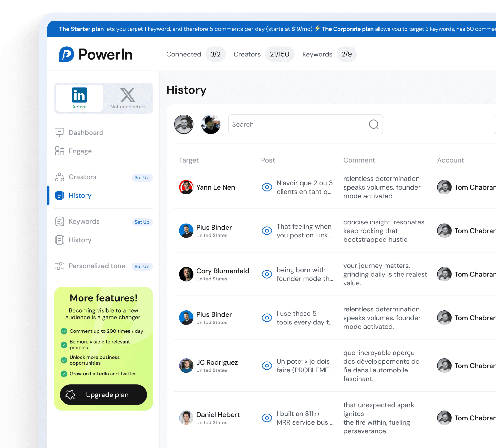Click the Set Up badge beside Keywords
The height and width of the screenshot is (448, 496).
pyautogui.click(x=142, y=222)
